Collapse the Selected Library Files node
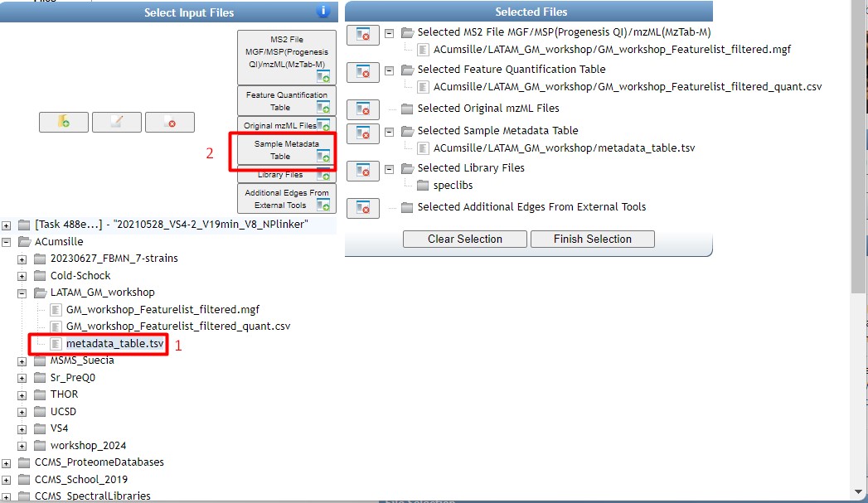 point(389,168)
